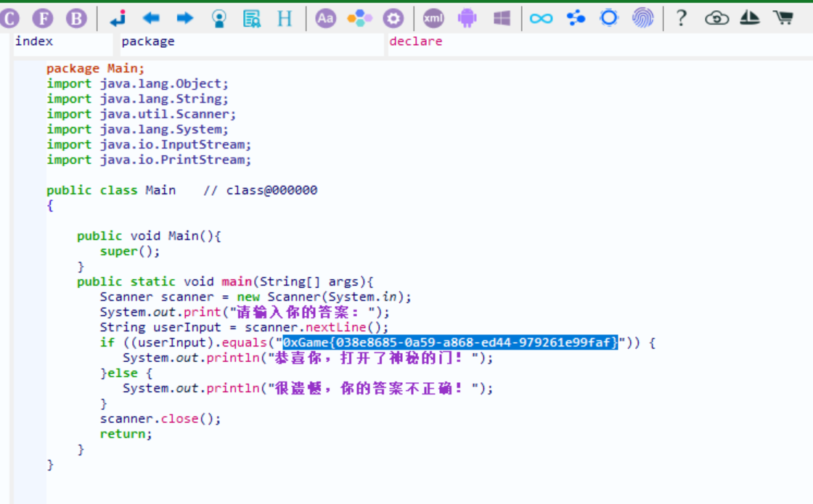Navigate forward with the right arrow

click(x=185, y=18)
